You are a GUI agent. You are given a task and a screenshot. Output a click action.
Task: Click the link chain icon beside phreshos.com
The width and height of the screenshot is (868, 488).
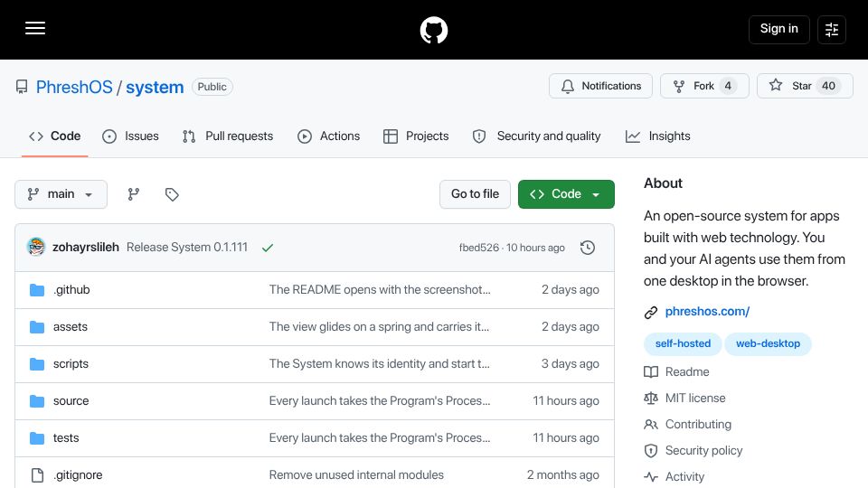click(650, 312)
